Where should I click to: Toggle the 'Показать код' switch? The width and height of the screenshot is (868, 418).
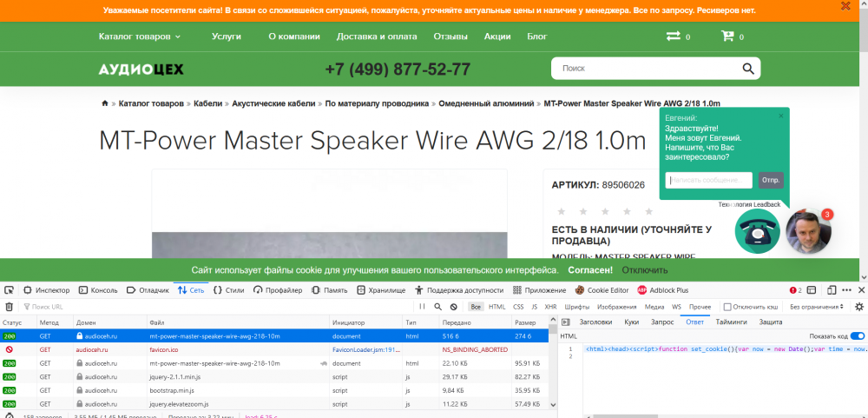857,336
